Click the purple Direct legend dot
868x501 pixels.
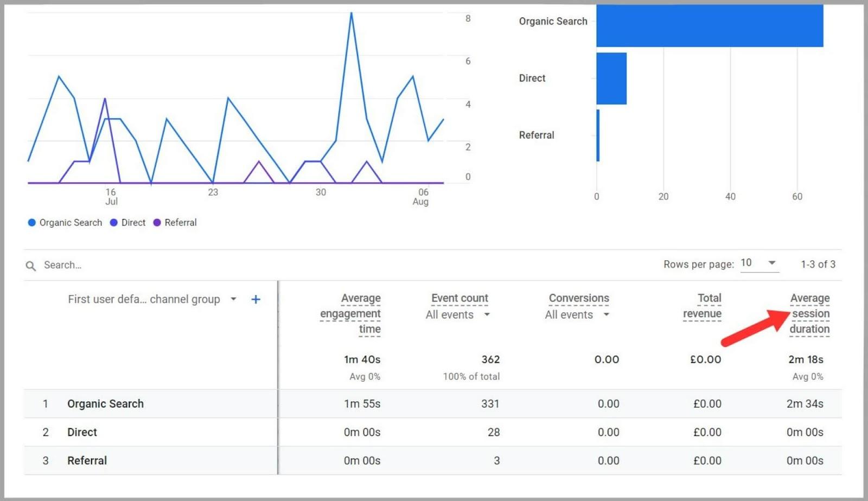(113, 222)
